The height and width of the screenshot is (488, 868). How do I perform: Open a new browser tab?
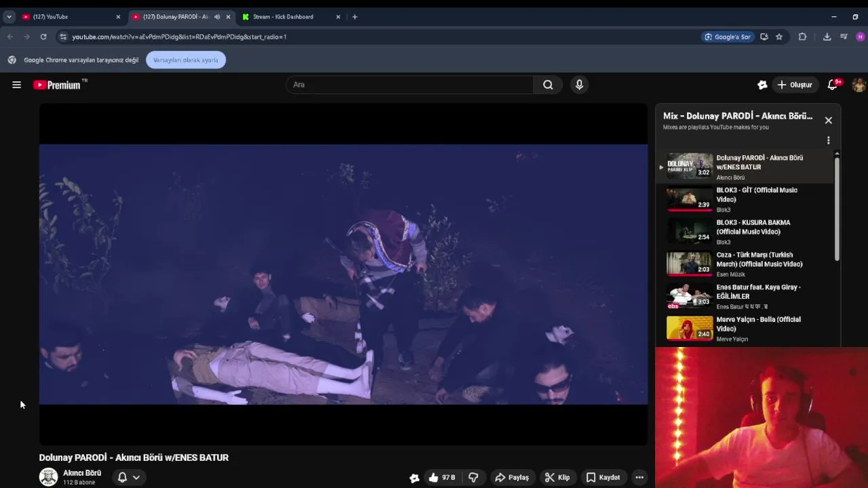pyautogui.click(x=355, y=17)
